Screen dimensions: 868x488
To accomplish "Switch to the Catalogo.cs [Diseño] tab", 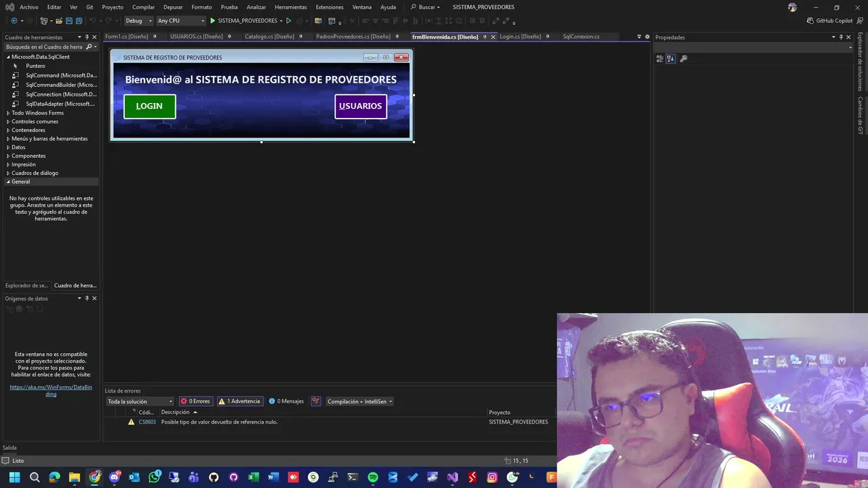I will [269, 37].
